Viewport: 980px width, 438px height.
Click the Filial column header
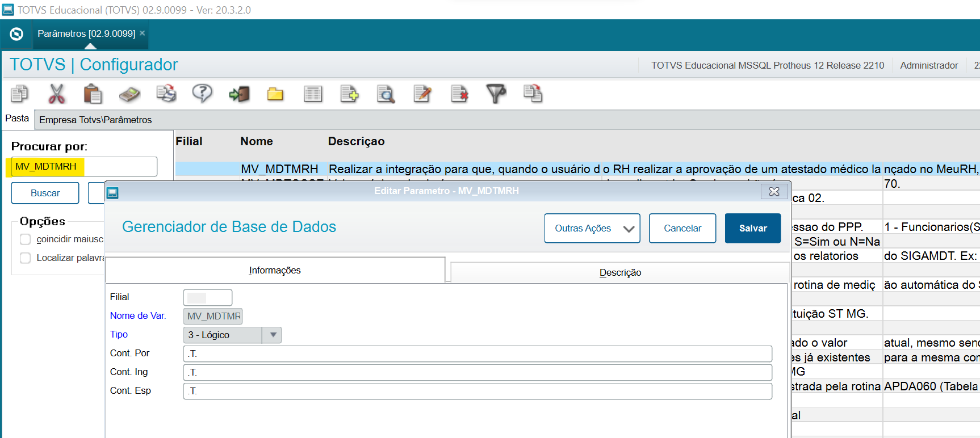189,141
